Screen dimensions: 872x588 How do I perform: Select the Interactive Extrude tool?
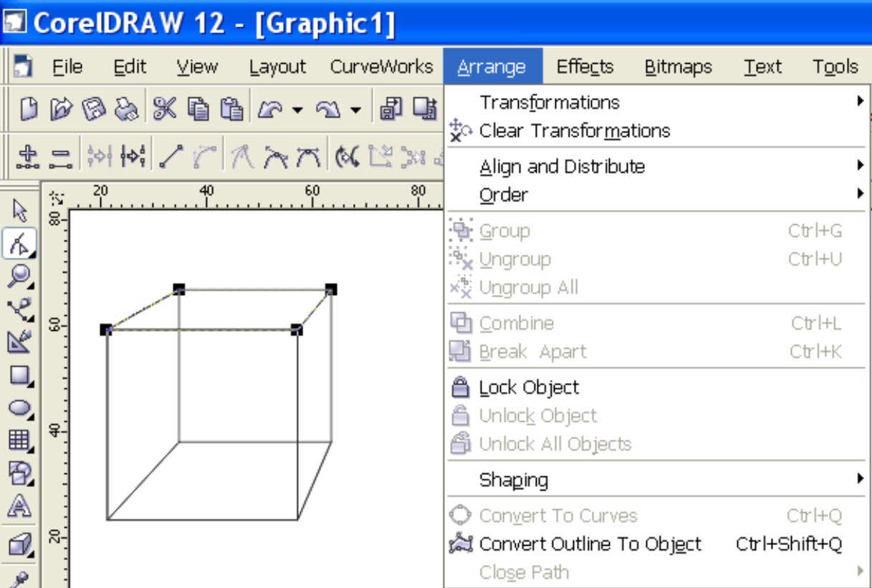[19, 546]
